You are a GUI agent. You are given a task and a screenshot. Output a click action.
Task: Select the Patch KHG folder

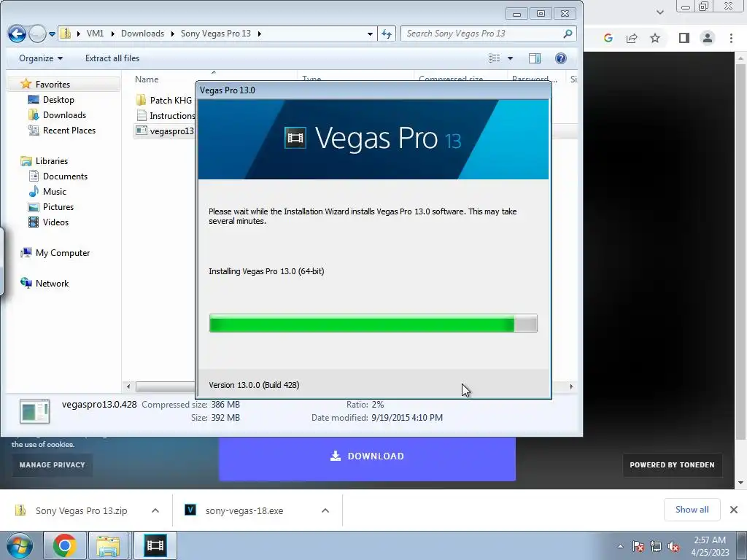click(165, 100)
